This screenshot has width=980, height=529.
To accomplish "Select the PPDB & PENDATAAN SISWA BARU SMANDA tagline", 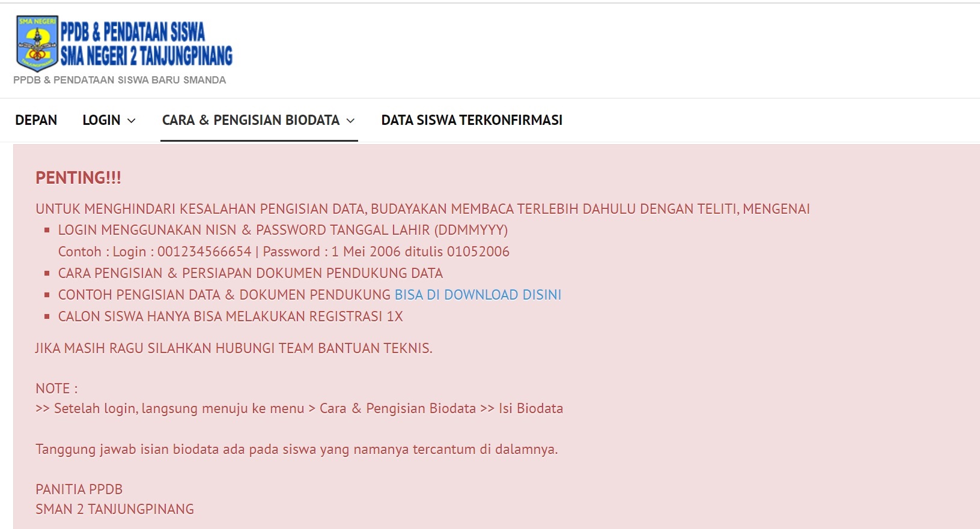I will tap(120, 80).
